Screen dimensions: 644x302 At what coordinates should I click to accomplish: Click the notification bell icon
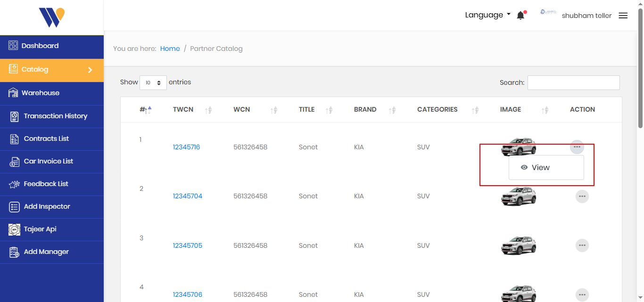coord(520,16)
